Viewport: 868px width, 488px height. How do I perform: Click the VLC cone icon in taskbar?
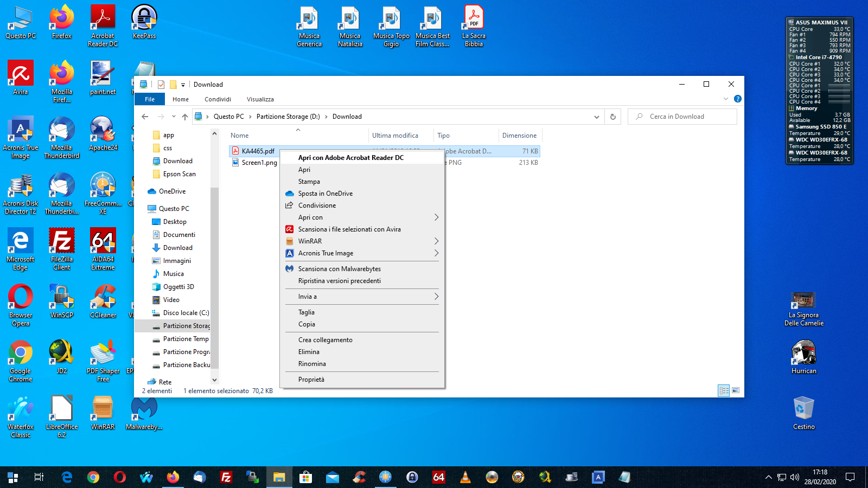465,477
